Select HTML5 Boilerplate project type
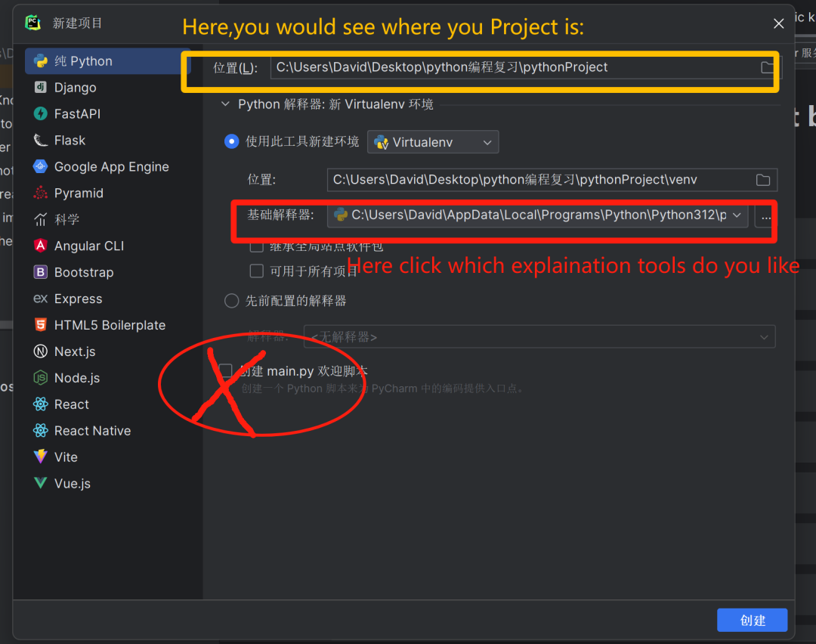Viewport: 816px width, 644px height. coord(108,325)
